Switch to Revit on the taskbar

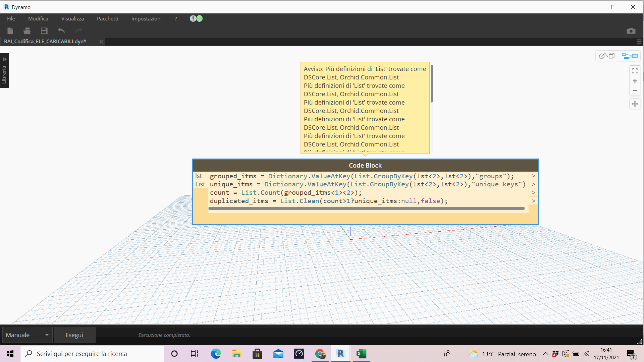click(340, 354)
